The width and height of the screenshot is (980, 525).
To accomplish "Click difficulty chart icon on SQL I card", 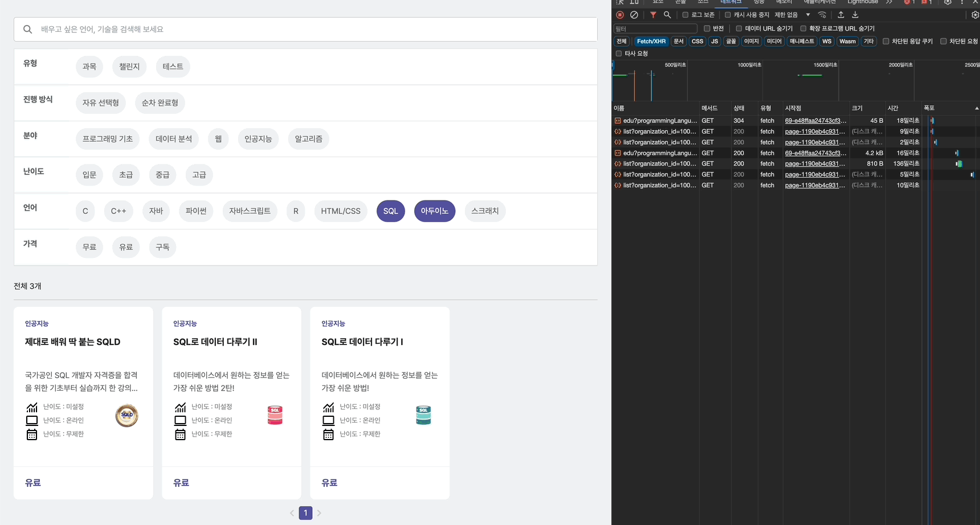I will [328, 407].
